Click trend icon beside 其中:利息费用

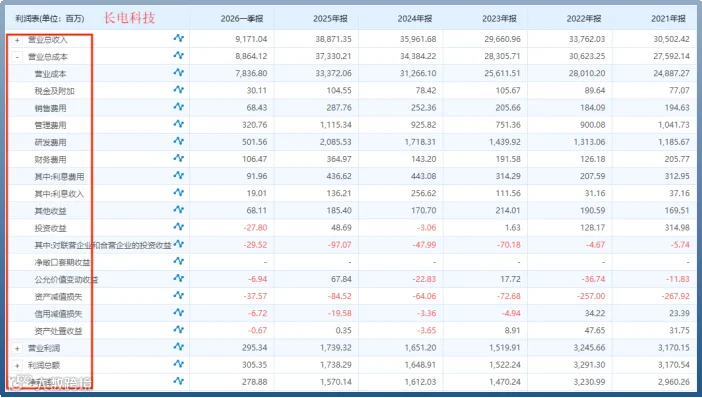(179, 175)
